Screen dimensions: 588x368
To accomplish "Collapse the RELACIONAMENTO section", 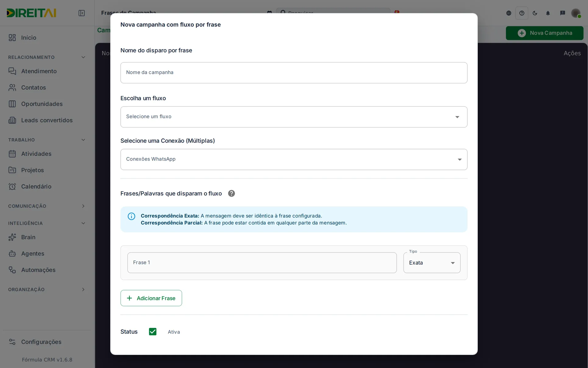I will click(47, 57).
